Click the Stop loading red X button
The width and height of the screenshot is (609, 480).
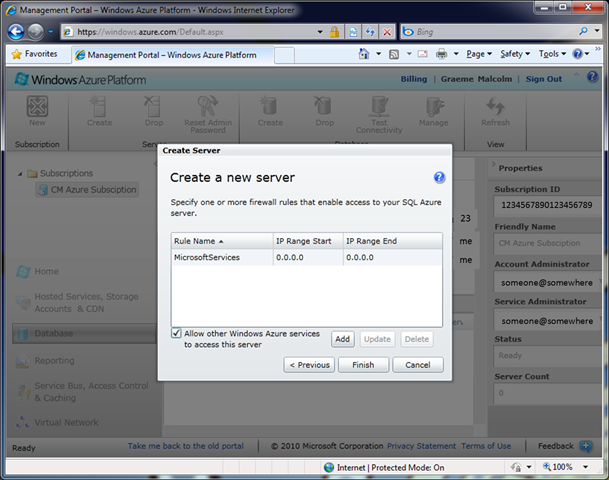[x=387, y=32]
